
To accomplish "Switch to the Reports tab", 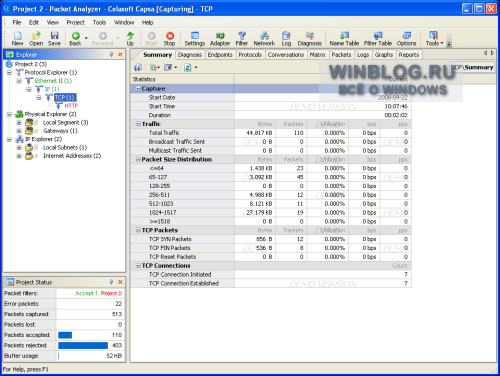I will tap(409, 55).
